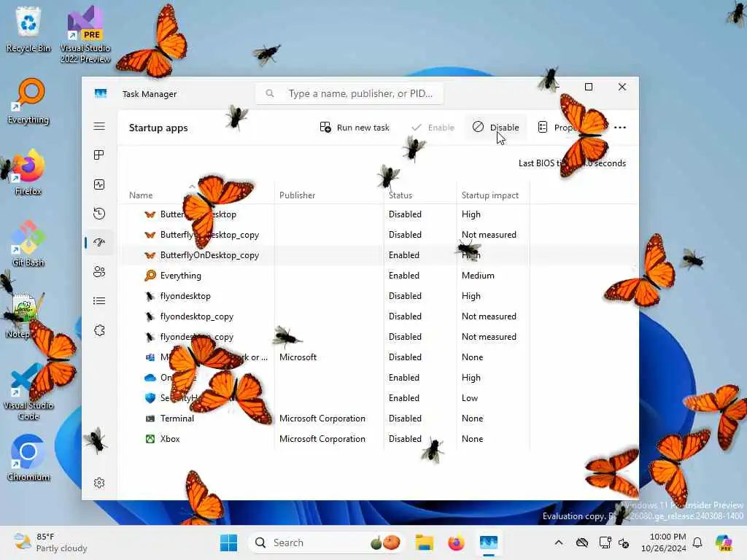This screenshot has width=747, height=560.
Task: Click Medium startup impact for Everything
Action: click(478, 275)
